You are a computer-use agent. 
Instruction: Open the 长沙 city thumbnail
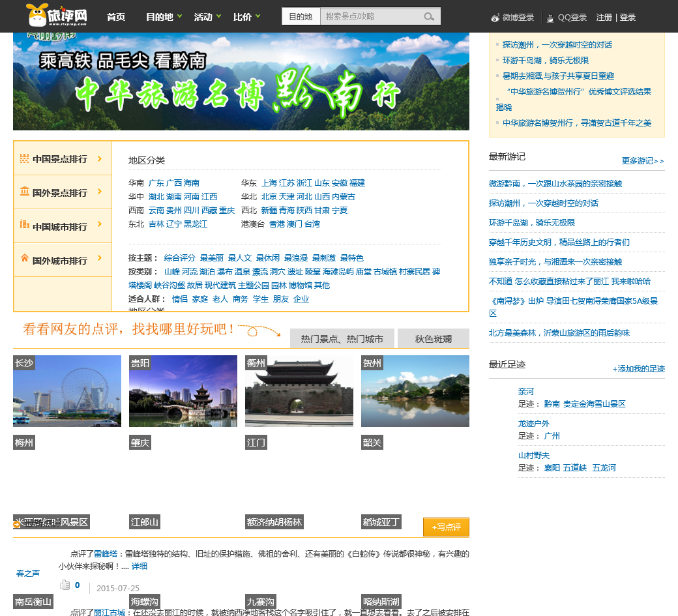pyautogui.click(x=67, y=390)
